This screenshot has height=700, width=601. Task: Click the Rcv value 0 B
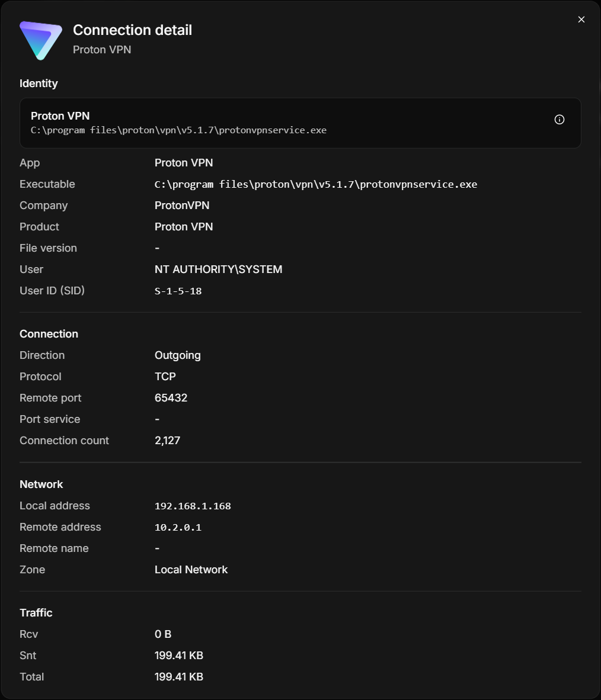[162, 634]
